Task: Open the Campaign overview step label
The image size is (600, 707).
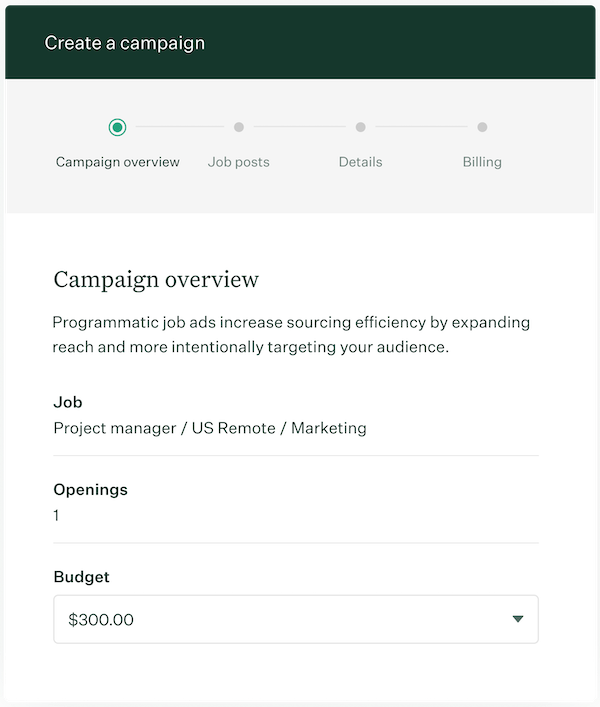Action: pos(118,162)
